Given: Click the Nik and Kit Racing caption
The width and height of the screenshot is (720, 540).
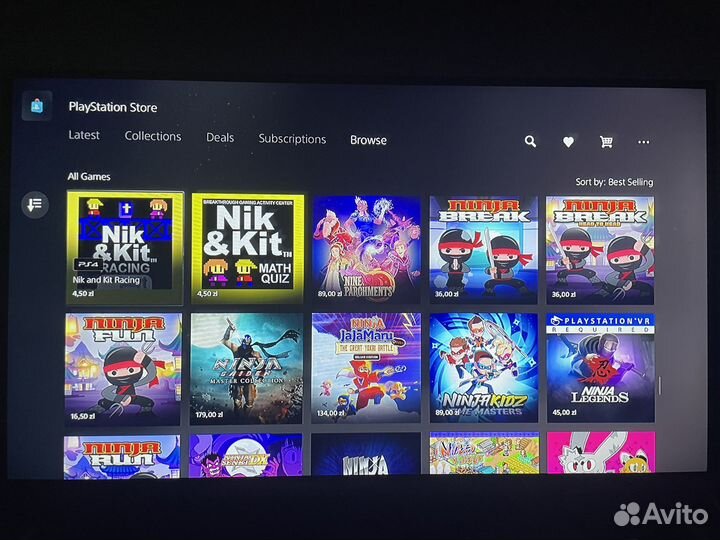Looking at the screenshot, I should click(106, 280).
